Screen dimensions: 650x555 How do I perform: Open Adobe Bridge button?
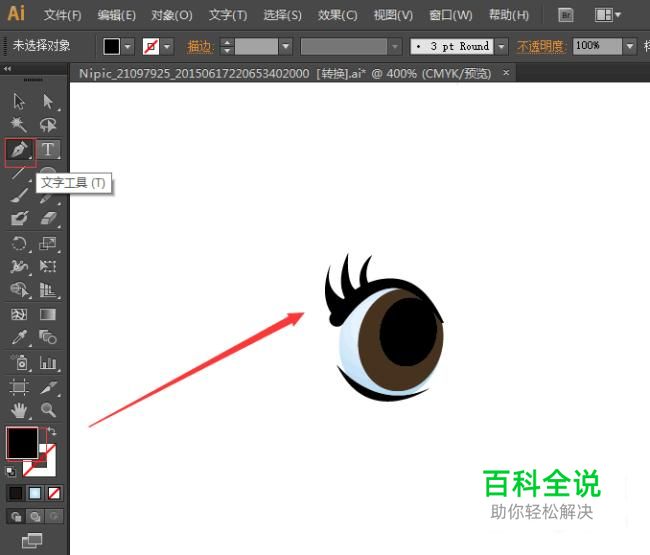click(565, 15)
